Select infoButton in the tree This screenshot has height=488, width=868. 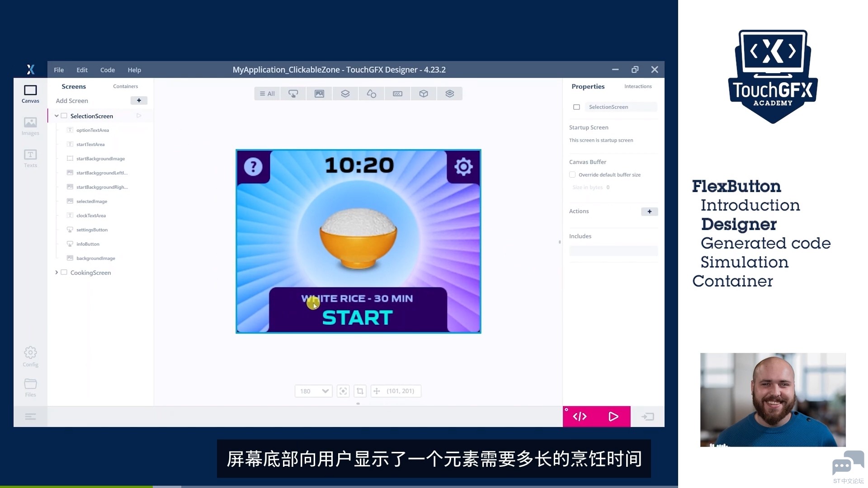[x=88, y=244]
